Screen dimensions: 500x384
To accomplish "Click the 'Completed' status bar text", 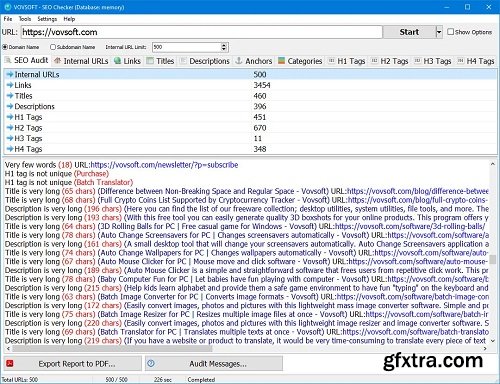I will pyautogui.click(x=201, y=379).
